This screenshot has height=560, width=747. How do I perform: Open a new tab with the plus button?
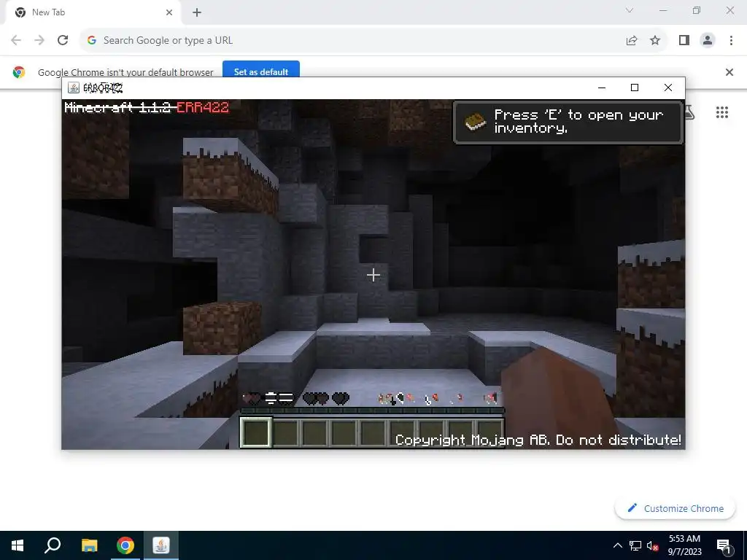click(197, 12)
